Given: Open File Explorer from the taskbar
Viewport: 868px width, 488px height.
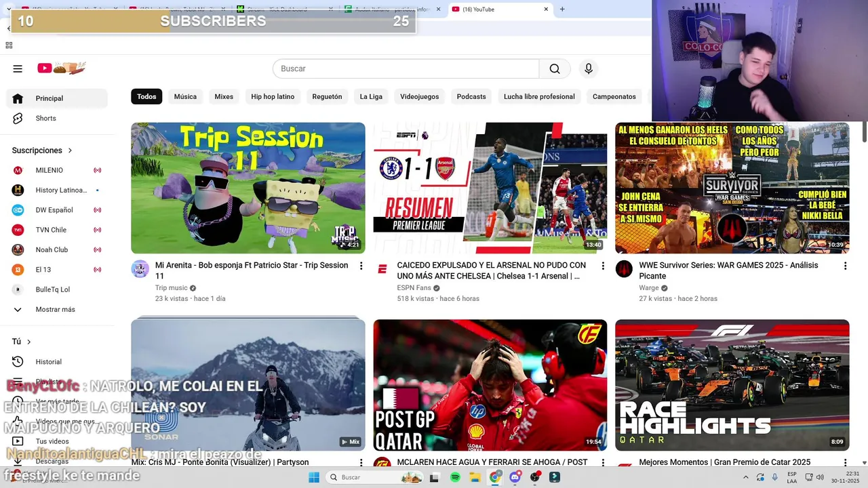Looking at the screenshot, I should (475, 477).
